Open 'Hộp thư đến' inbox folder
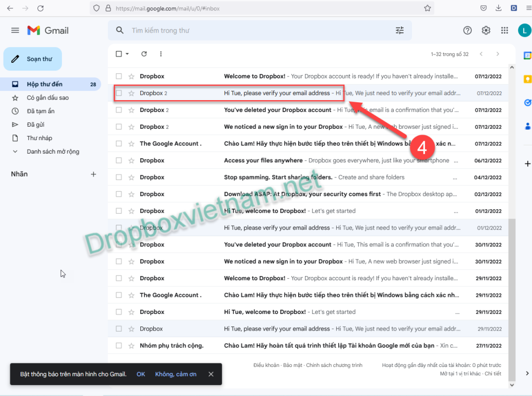The height and width of the screenshot is (396, 532). coord(50,84)
